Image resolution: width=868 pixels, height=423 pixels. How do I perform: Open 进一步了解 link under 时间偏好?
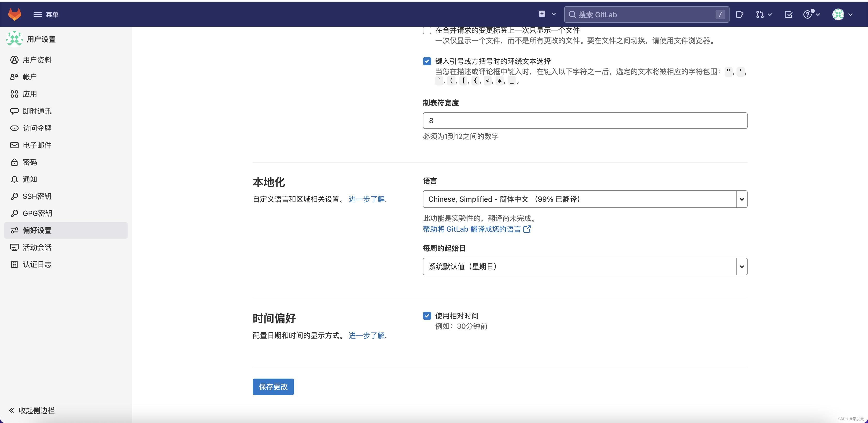click(367, 335)
